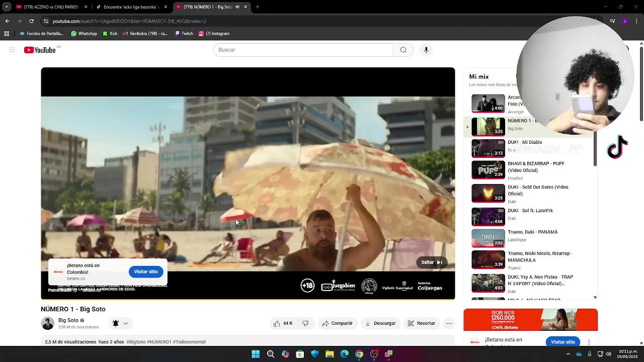Open the notification bell dropdown for Big Soto
The image size is (644, 362).
(x=120, y=323)
